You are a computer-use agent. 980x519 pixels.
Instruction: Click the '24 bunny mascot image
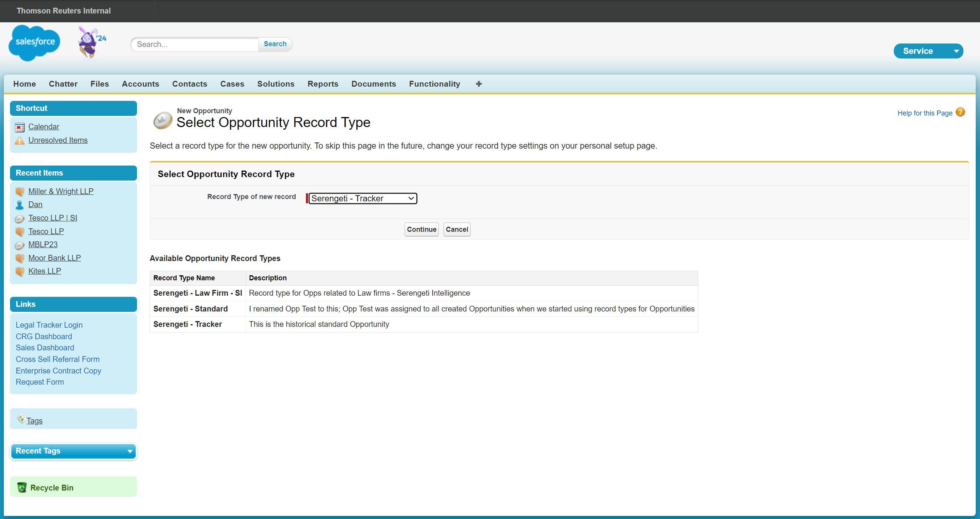click(x=91, y=42)
